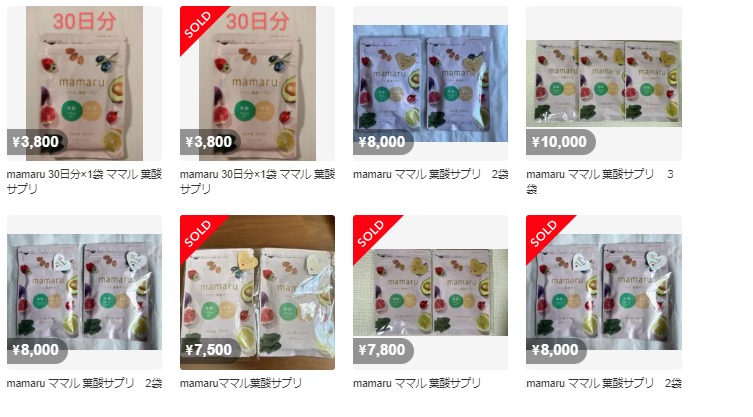
Task: Open the sold ¥8,000 two-bag thumbnail
Action: pyautogui.click(x=604, y=292)
